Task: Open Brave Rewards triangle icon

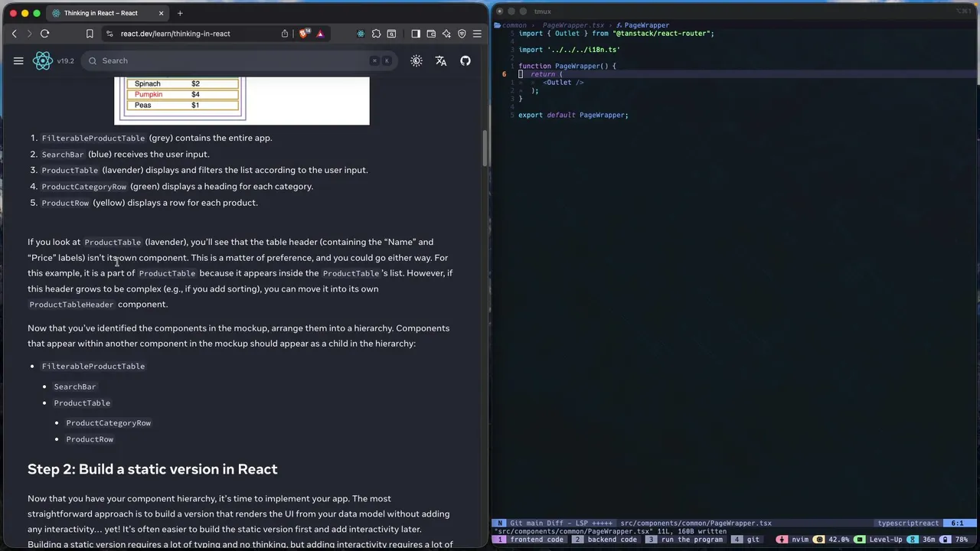Action: (x=320, y=34)
